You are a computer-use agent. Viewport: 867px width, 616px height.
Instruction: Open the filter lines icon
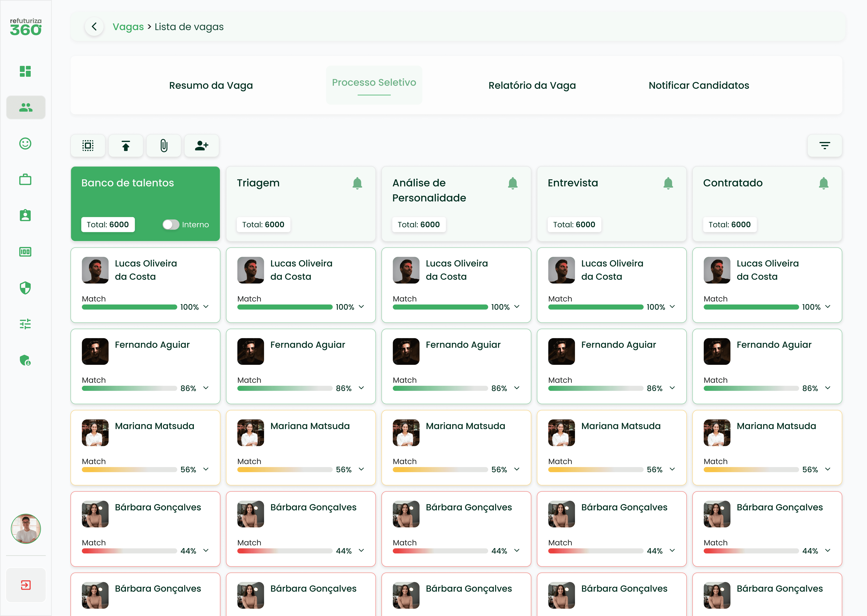click(825, 146)
